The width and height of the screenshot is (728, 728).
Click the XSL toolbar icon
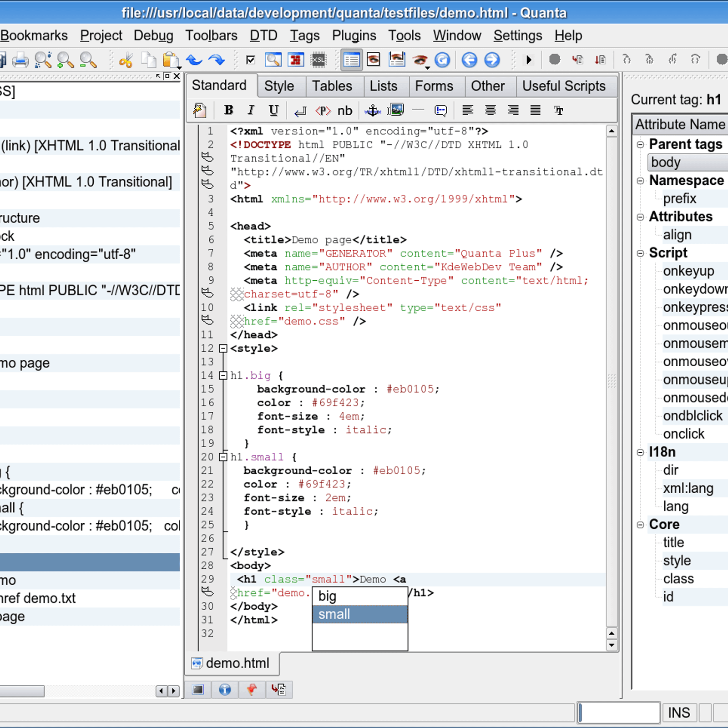click(318, 60)
